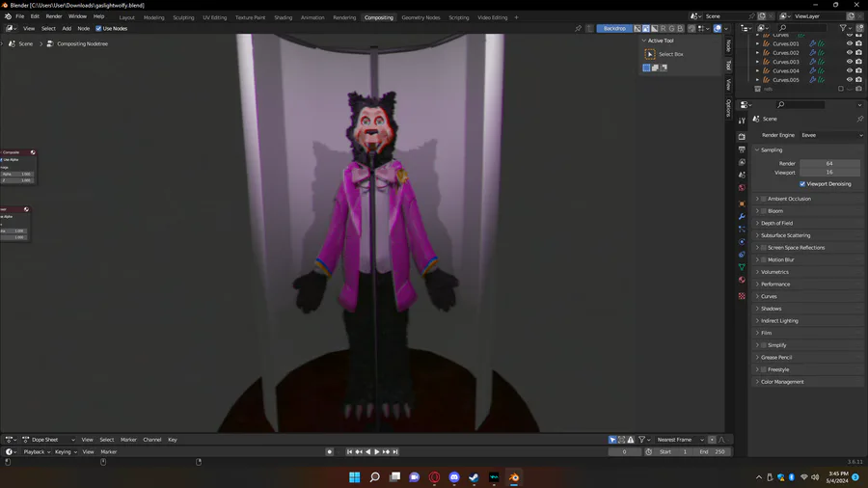Open Steam from the taskbar
The height and width of the screenshot is (488, 868).
pyautogui.click(x=474, y=477)
